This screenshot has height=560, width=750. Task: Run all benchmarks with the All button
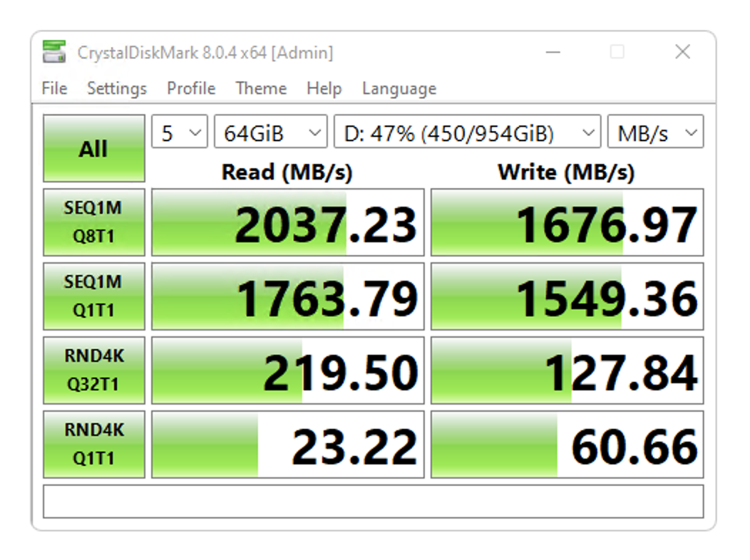coord(94,148)
